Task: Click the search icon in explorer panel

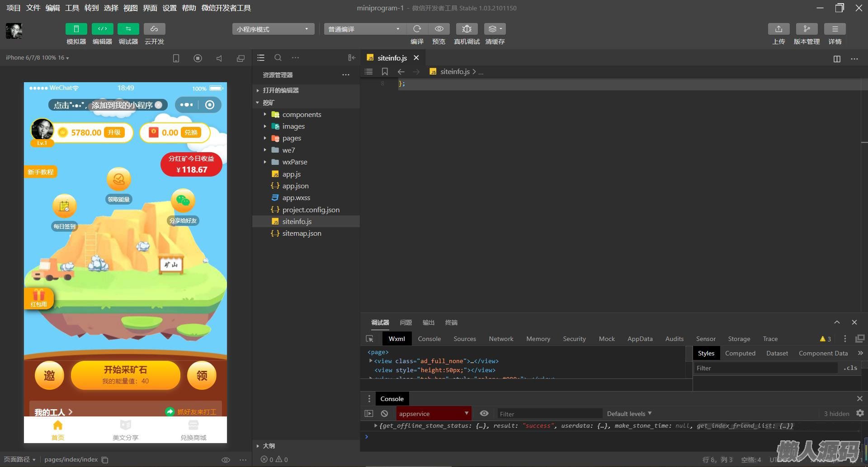Action: tap(278, 58)
